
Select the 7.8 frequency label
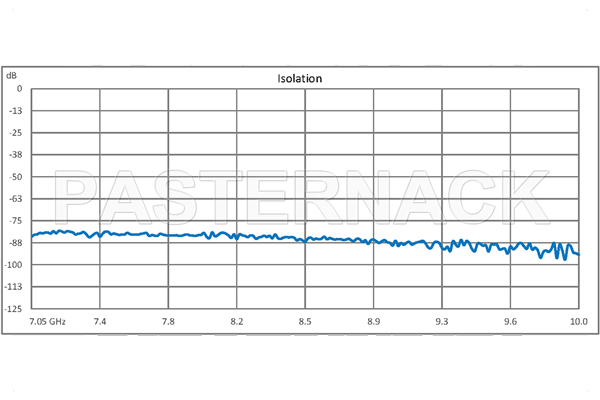[x=169, y=321]
